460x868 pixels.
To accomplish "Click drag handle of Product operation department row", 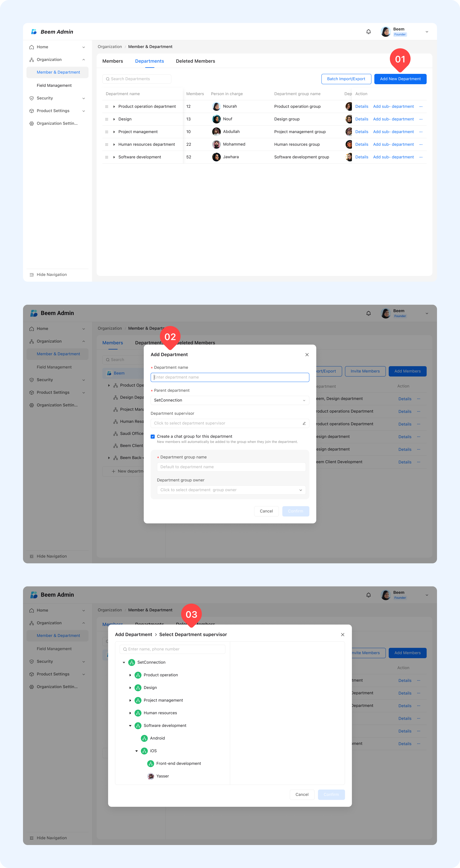I will point(107,106).
